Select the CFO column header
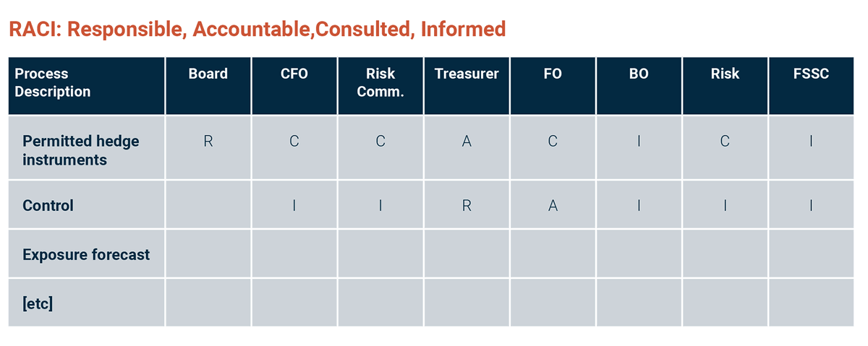Image resolution: width=868 pixels, height=346 pixels. pos(294,74)
